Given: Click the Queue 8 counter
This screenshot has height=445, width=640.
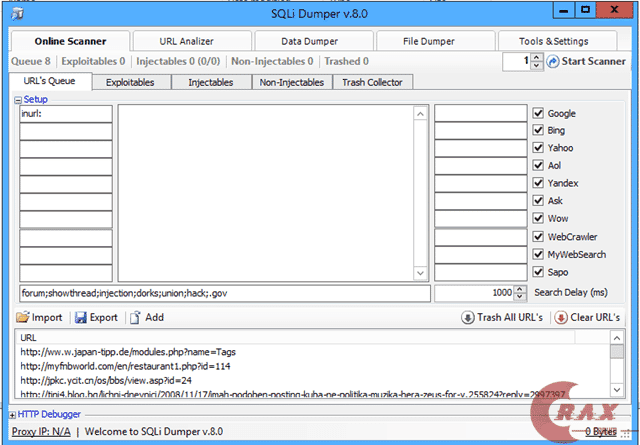Looking at the screenshot, I should coord(31,62).
